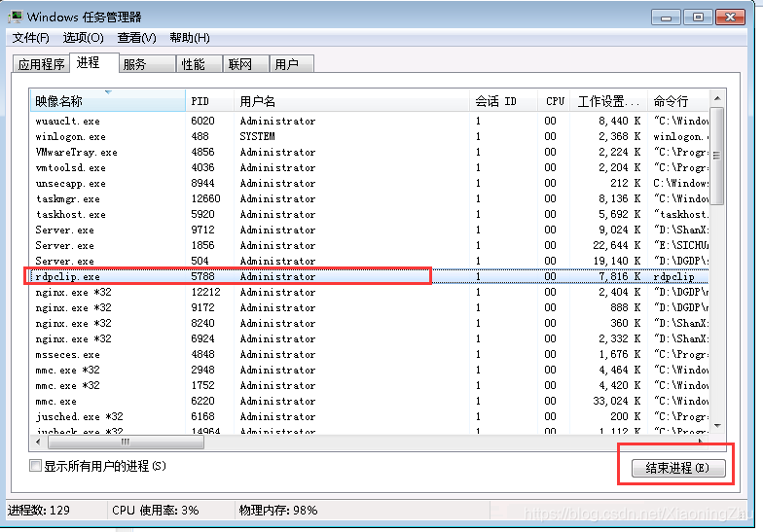
Task: Select the taskmgr.exe process
Action: [x=369, y=198]
